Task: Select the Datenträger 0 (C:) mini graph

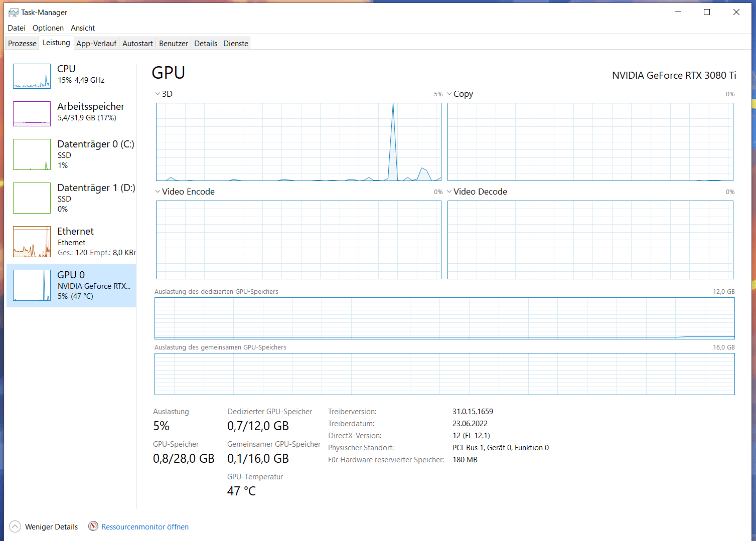Action: 32,154
